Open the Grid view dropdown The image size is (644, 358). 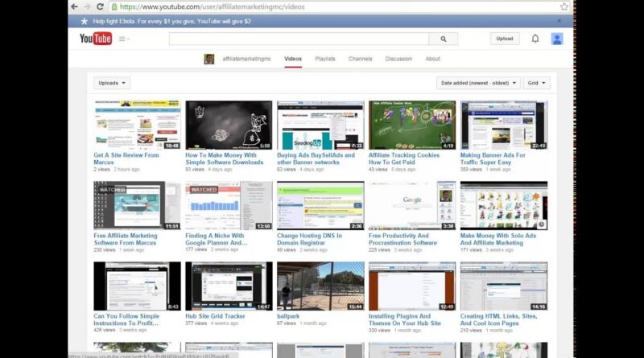point(536,83)
